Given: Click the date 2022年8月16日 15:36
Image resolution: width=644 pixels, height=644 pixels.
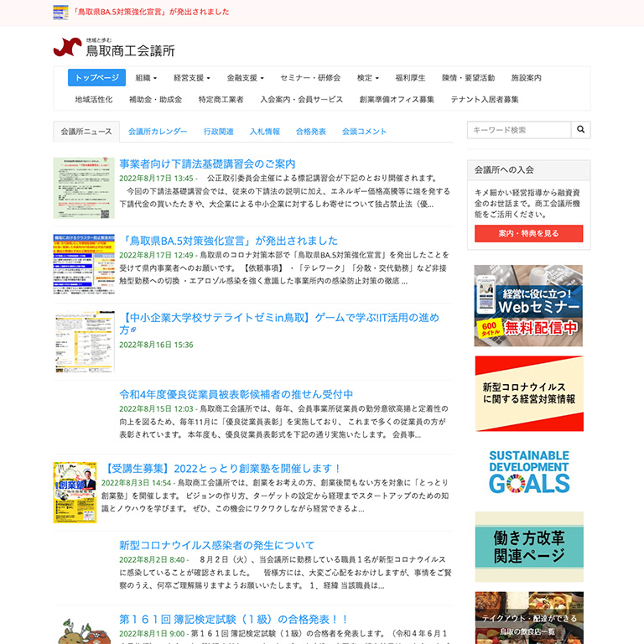Looking at the screenshot, I should (x=156, y=345).
